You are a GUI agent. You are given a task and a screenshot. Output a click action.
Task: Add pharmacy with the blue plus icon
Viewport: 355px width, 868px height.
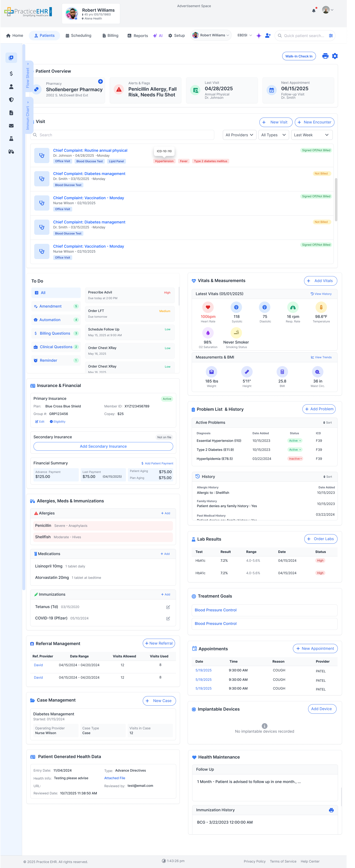(x=100, y=82)
